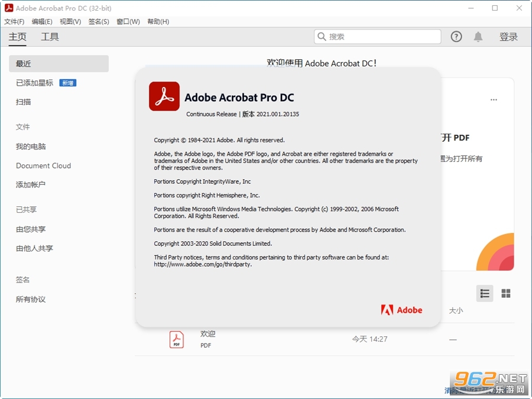This screenshot has height=399, width=532.
Task: Open the three-dot more options menu
Action: (x=494, y=100)
